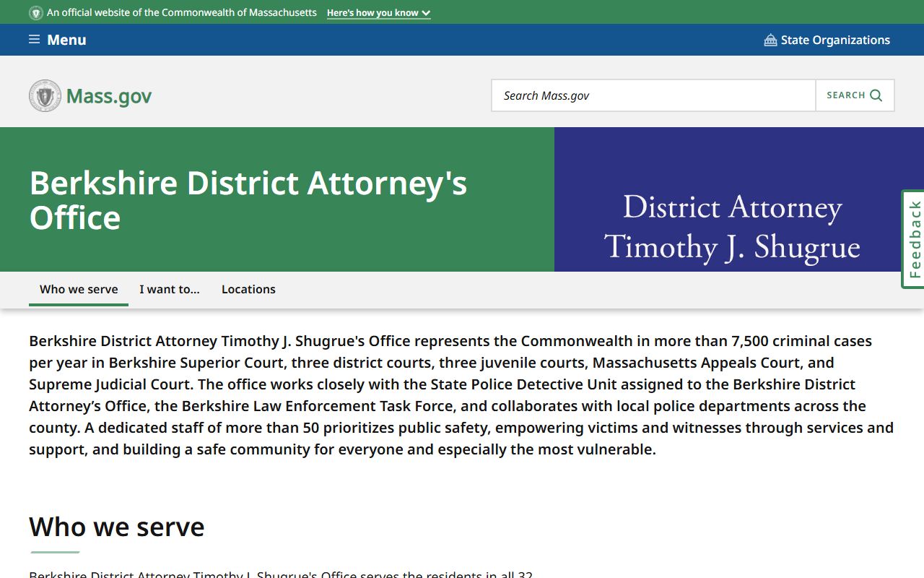Focus the Search Mass.gov input field
This screenshot has height=578, width=924.
(x=653, y=95)
